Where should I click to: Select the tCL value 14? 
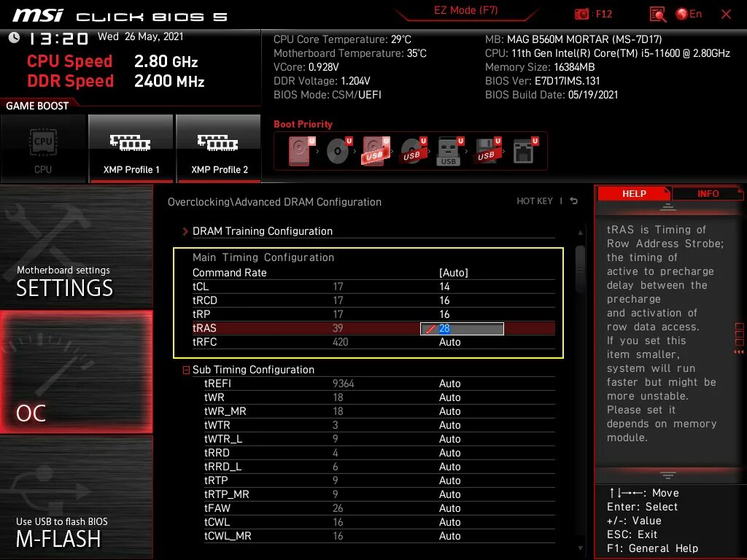point(444,287)
